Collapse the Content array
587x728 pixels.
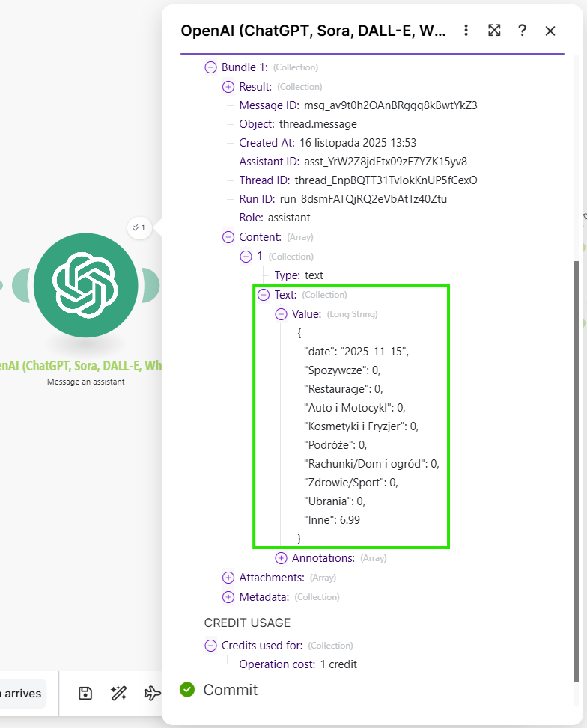(x=228, y=237)
